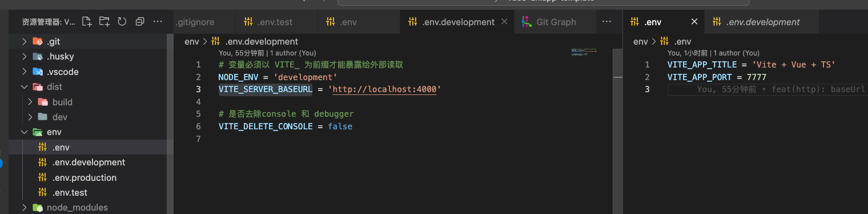Viewport: 868px width, 214px height.
Task: Expand the node_modules folder
Action: [24, 208]
